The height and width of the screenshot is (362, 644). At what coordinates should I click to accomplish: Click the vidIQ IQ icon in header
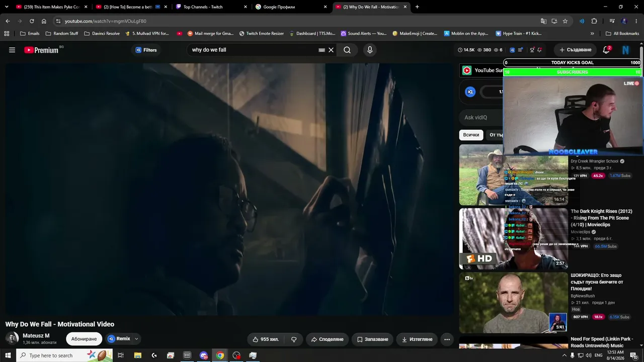512,50
